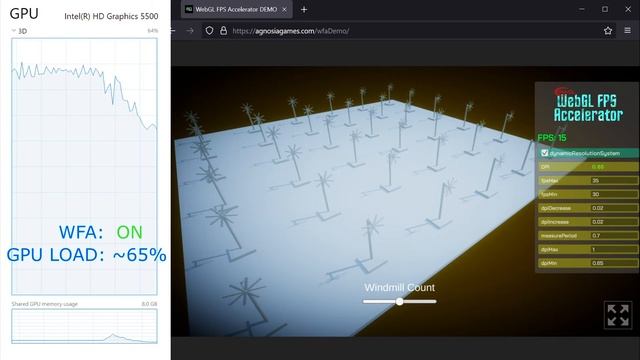The height and width of the screenshot is (360, 640).
Task: Maximize the browser window
Action: [x=605, y=9]
